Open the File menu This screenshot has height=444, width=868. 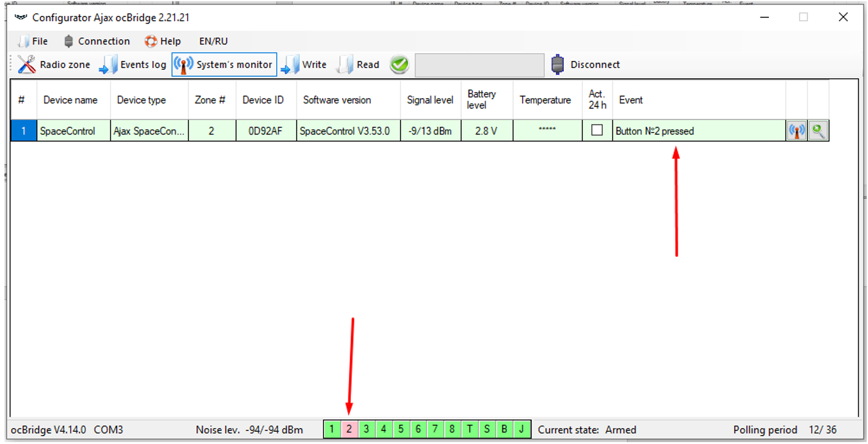33,41
